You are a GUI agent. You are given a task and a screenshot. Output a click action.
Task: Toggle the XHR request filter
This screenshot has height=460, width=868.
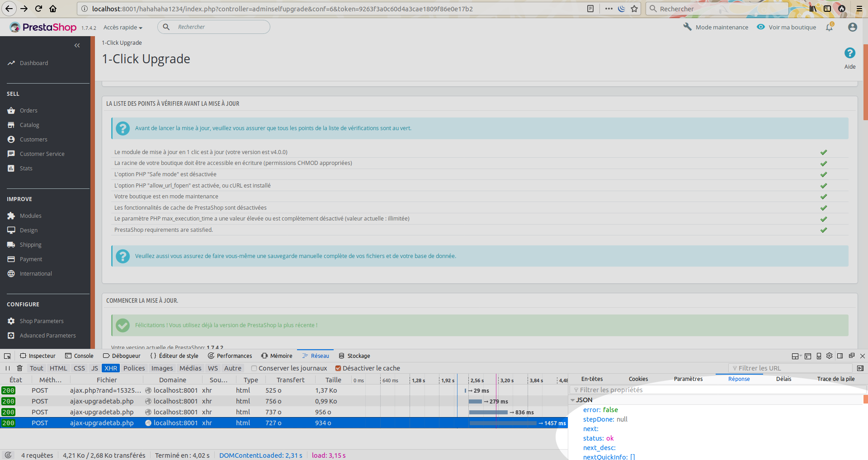[x=111, y=368]
